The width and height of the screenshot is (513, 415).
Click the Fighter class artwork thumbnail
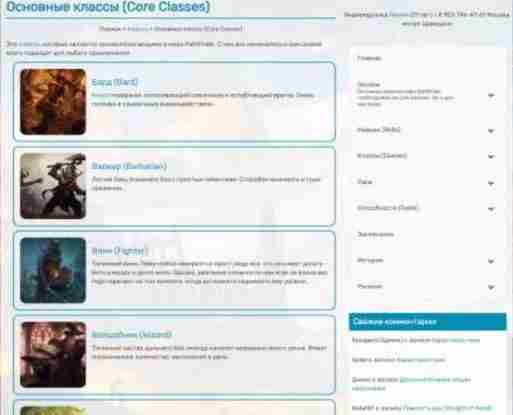click(x=53, y=270)
